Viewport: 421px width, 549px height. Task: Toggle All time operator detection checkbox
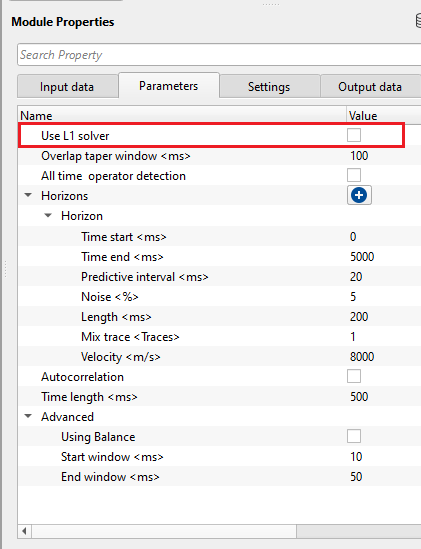point(354,175)
